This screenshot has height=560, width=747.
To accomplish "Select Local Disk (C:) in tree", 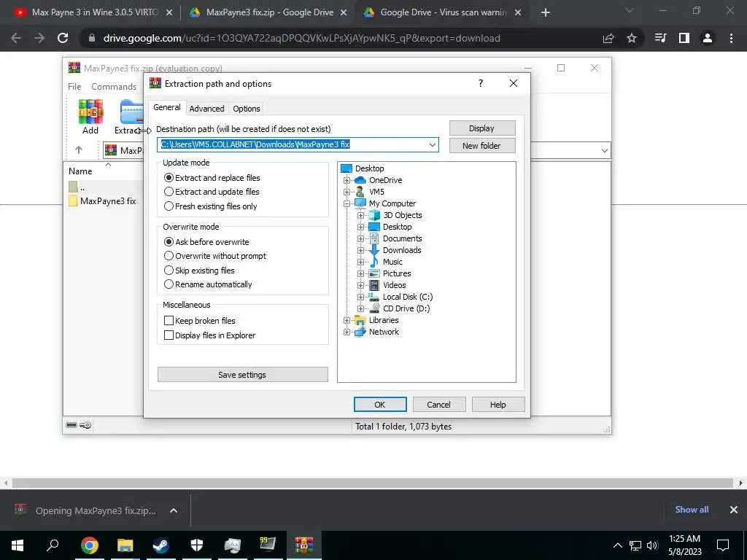I will coord(407,297).
